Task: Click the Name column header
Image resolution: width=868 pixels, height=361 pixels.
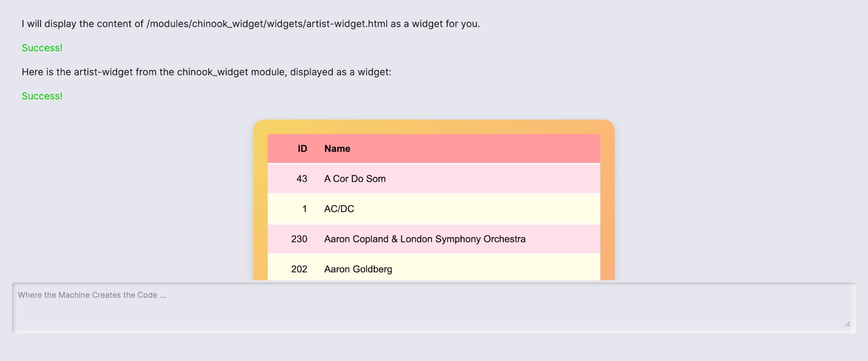Action: pyautogui.click(x=337, y=149)
